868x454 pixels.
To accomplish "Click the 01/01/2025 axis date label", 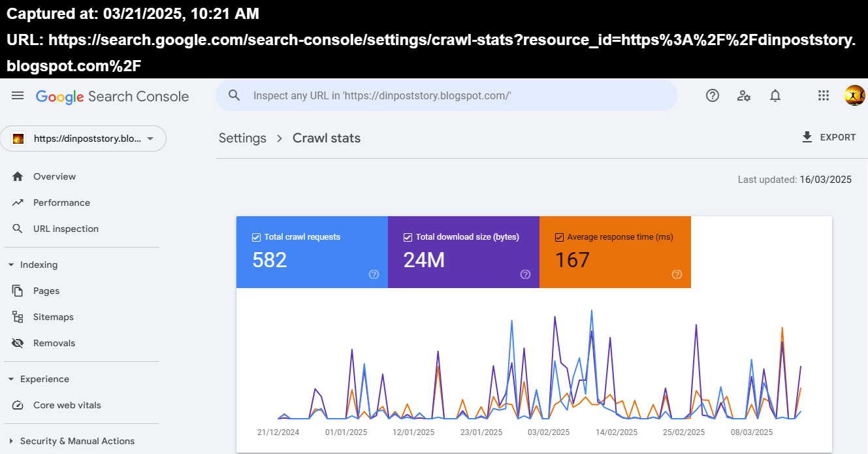I will pyautogui.click(x=346, y=432).
